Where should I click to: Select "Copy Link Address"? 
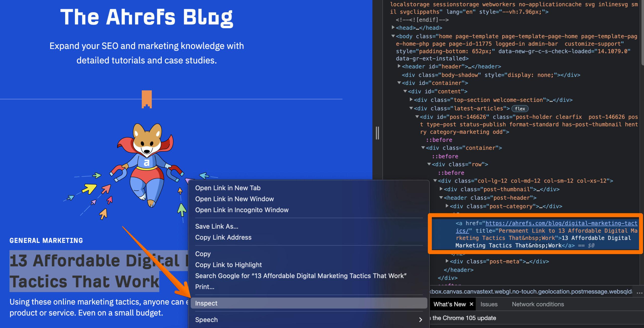tap(223, 237)
